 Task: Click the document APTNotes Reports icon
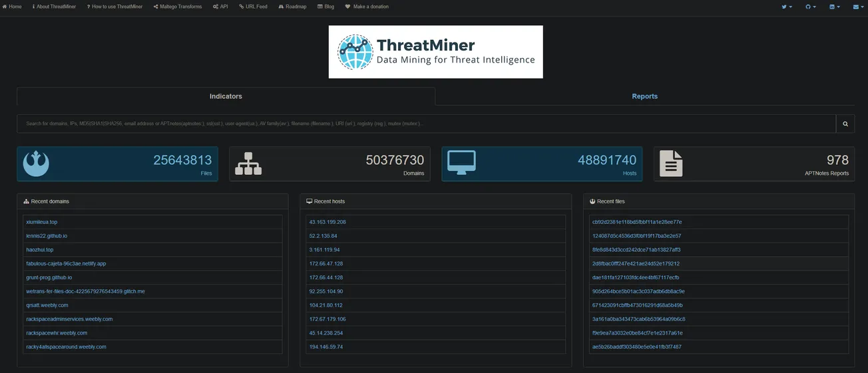click(672, 164)
